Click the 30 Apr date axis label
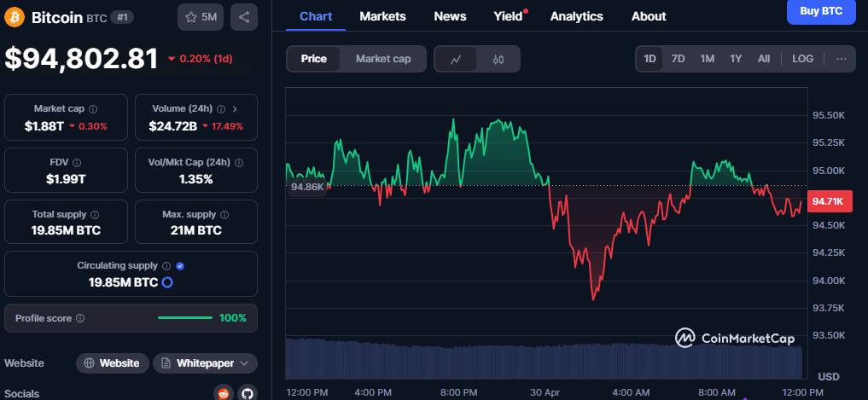 [546, 392]
